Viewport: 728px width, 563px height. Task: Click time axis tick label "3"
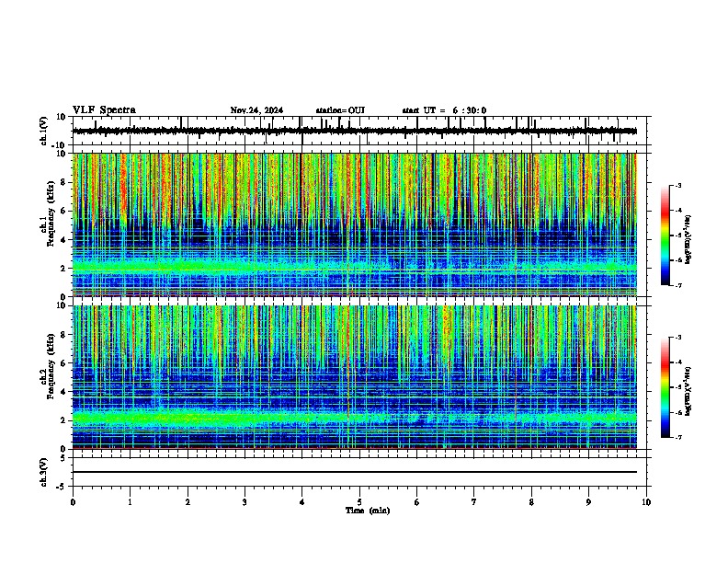(x=245, y=502)
